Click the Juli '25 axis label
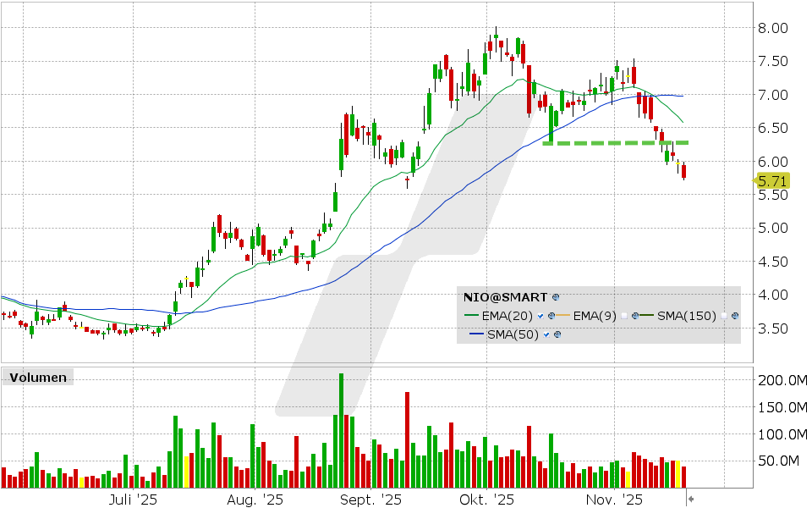812x508 pixels. click(131, 500)
